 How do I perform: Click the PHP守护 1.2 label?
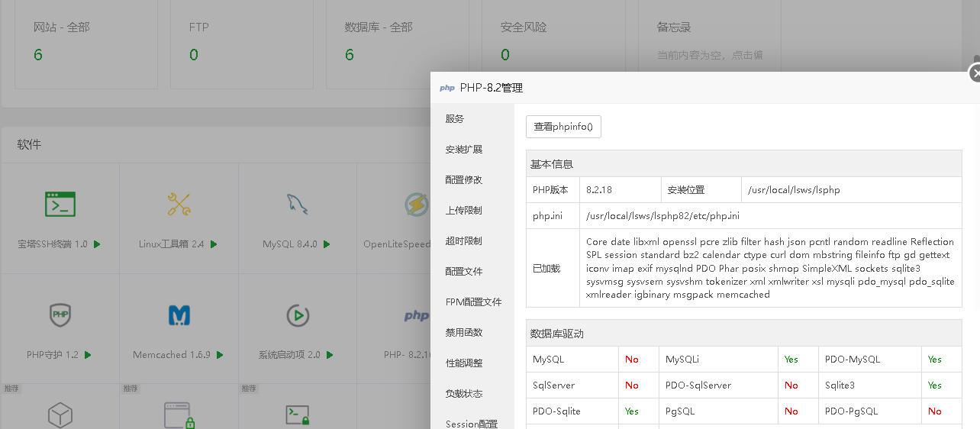[x=53, y=355]
